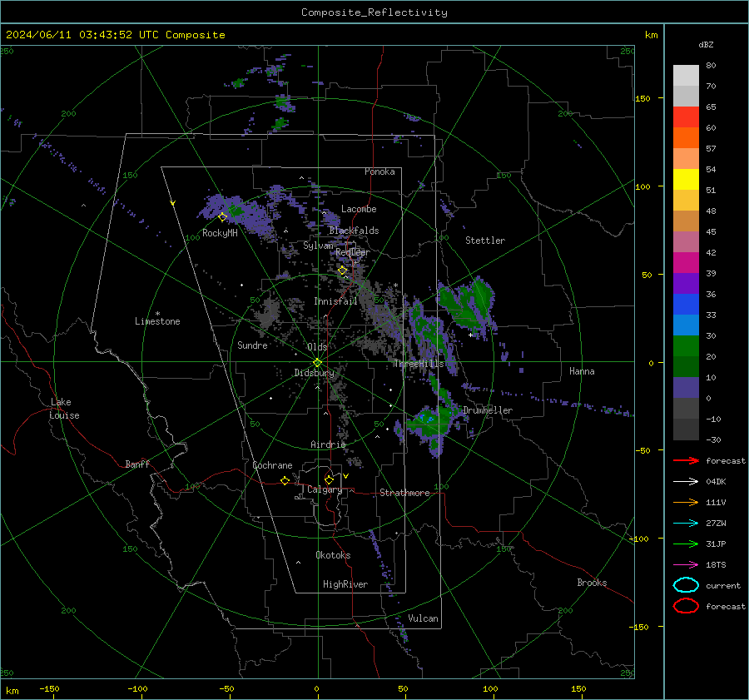Click the ThreeHills map label
This screenshot has width=749, height=700.
[x=419, y=364]
